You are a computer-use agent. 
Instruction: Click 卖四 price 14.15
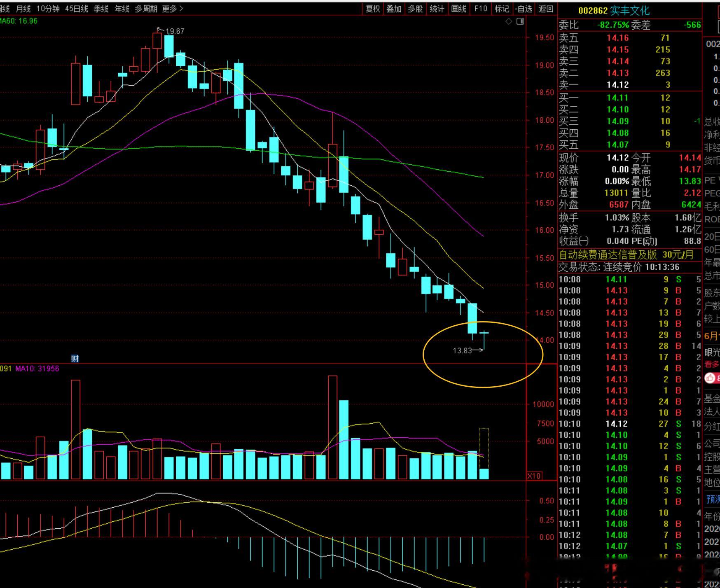click(617, 49)
